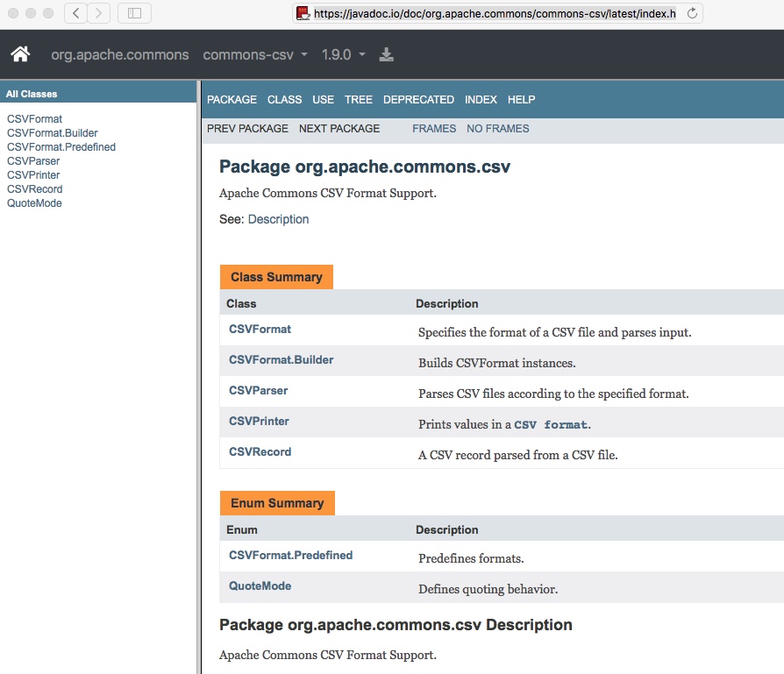The height and width of the screenshot is (674, 784).
Task: Open the commons-csv artifact dropdown
Action: [255, 54]
